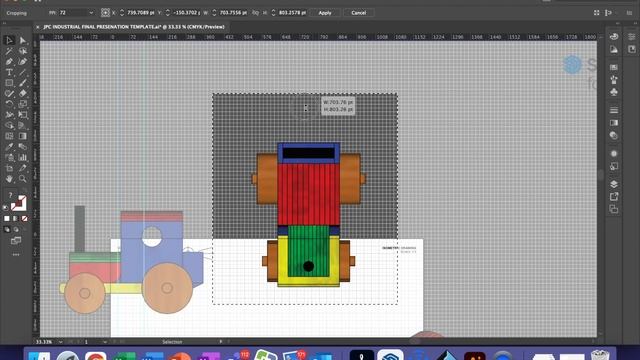The height and width of the screenshot is (360, 640).
Task: Open the Symbols panel club icon
Action: point(614,92)
